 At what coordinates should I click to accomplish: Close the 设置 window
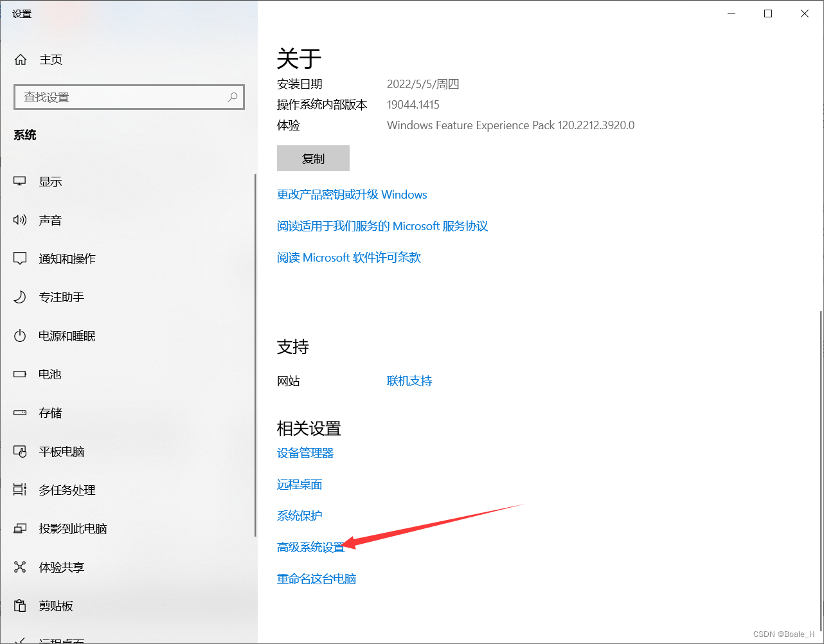click(805, 13)
